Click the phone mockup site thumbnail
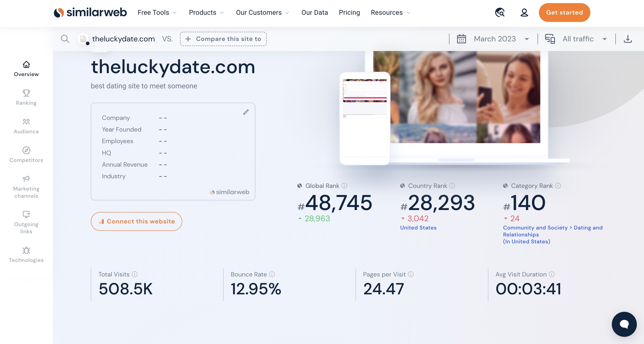The image size is (644, 344). (x=365, y=118)
